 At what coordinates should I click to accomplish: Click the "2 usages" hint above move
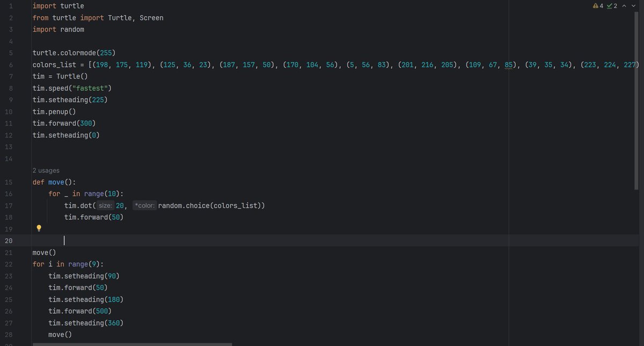point(46,170)
